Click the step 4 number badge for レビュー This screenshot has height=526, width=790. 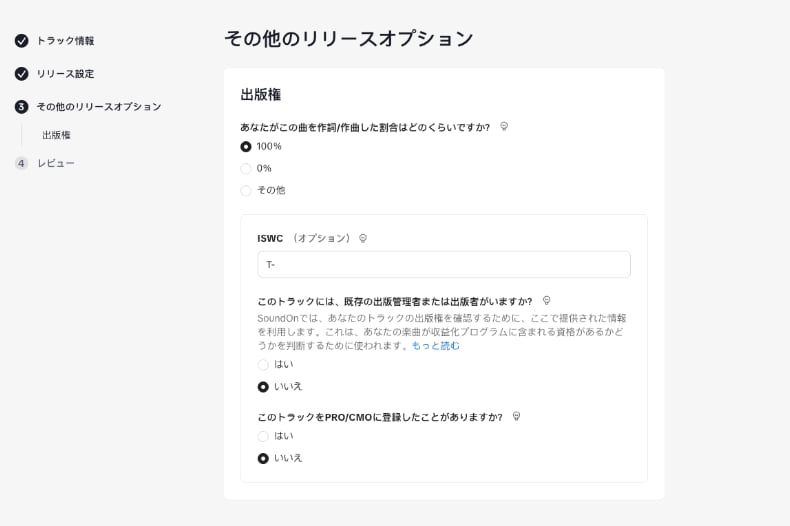[21, 163]
